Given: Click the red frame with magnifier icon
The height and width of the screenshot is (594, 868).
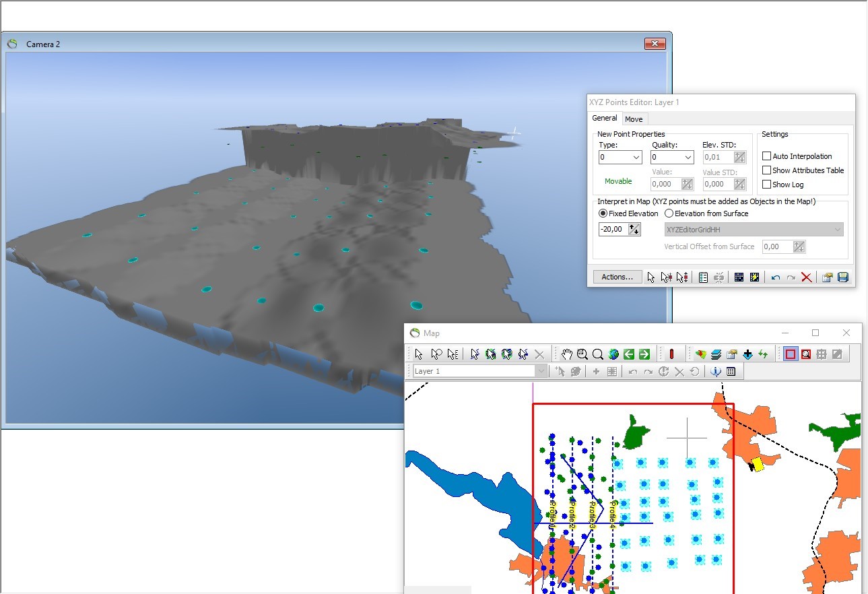Looking at the screenshot, I should pos(806,354).
